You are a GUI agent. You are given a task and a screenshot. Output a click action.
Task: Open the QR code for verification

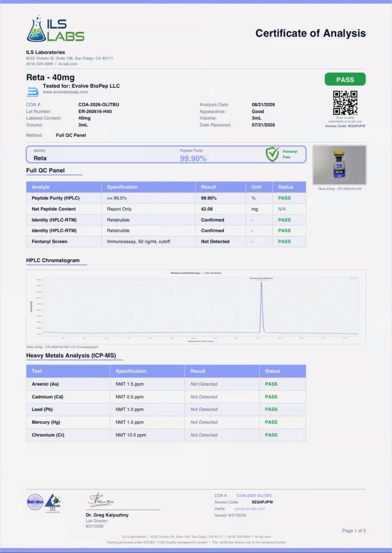[x=345, y=103]
